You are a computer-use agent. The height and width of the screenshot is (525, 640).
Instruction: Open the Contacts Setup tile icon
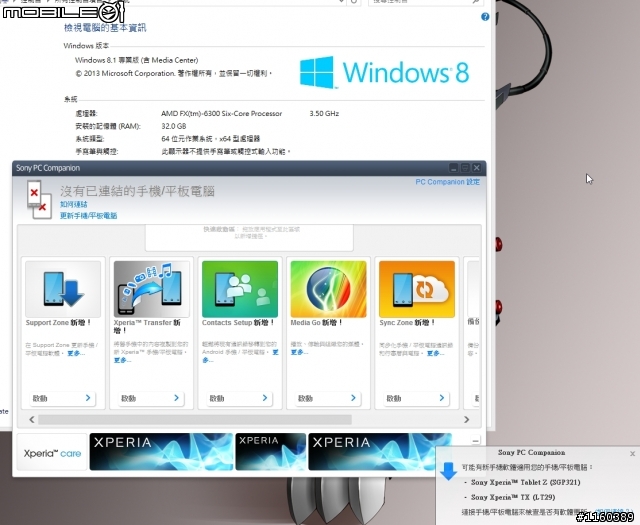pos(240,289)
